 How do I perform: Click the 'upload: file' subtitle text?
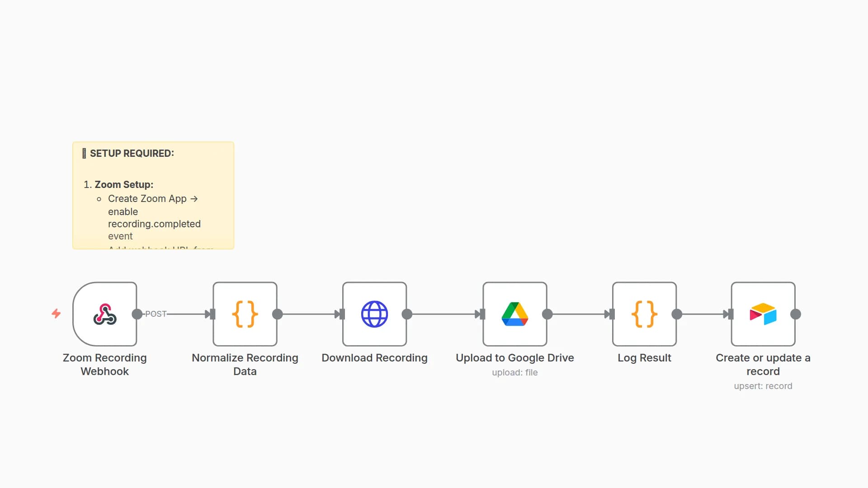point(514,372)
